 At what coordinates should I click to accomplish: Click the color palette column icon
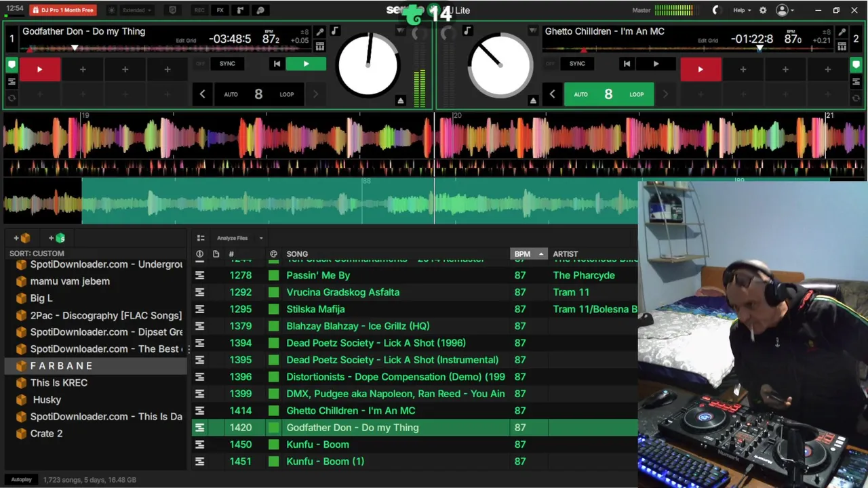click(273, 254)
